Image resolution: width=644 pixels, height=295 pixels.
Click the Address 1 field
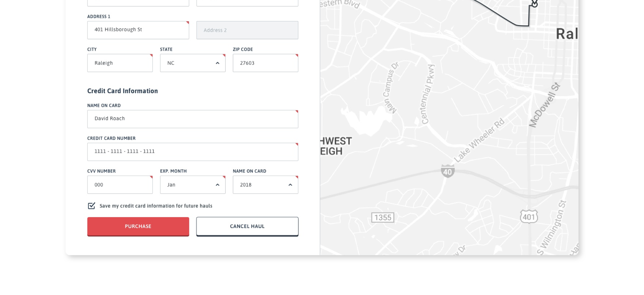tap(138, 30)
